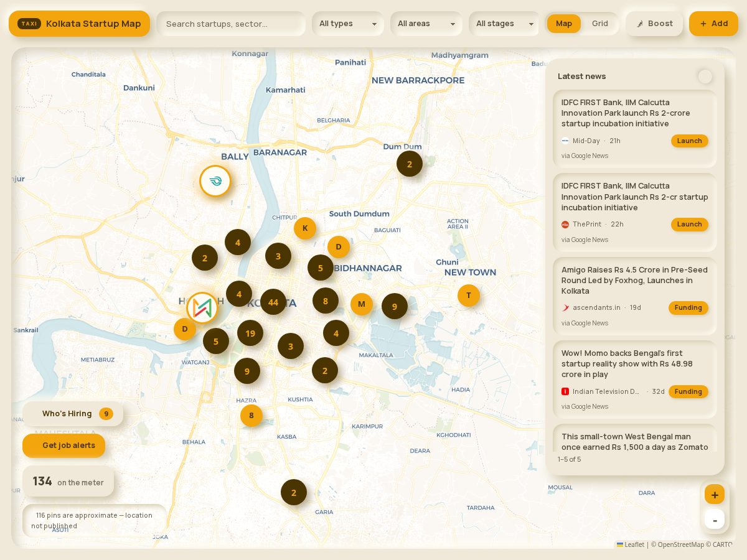Click the OpenStreetMap attribution link
The image size is (747, 560).
coord(680,544)
